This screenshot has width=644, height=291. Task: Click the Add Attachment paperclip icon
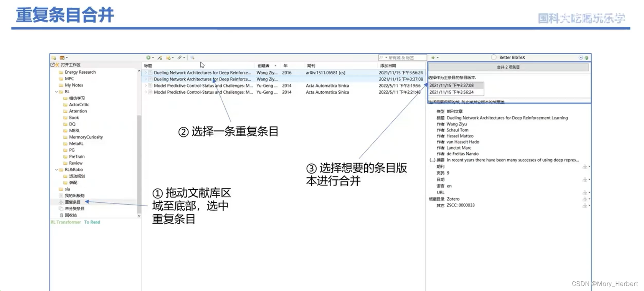coord(179,58)
